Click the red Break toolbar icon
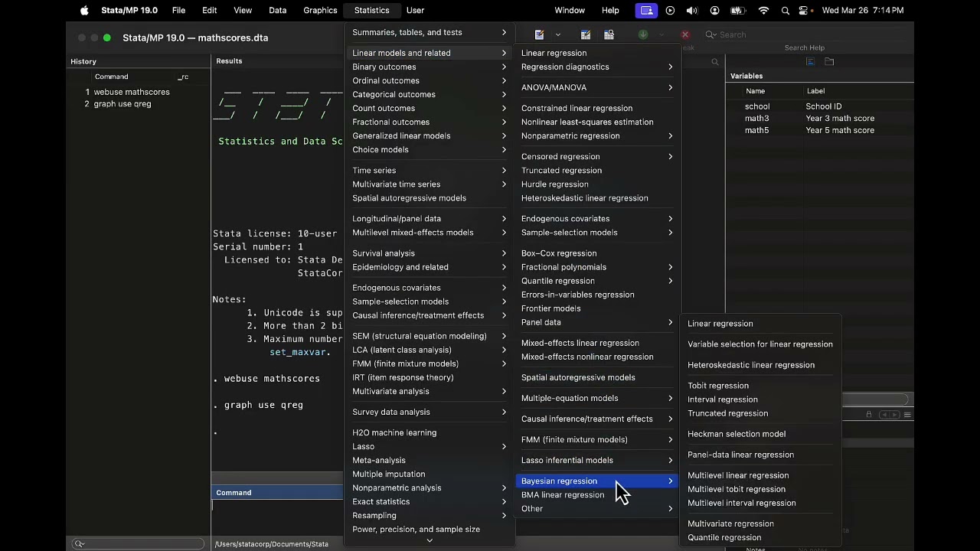 point(685,34)
